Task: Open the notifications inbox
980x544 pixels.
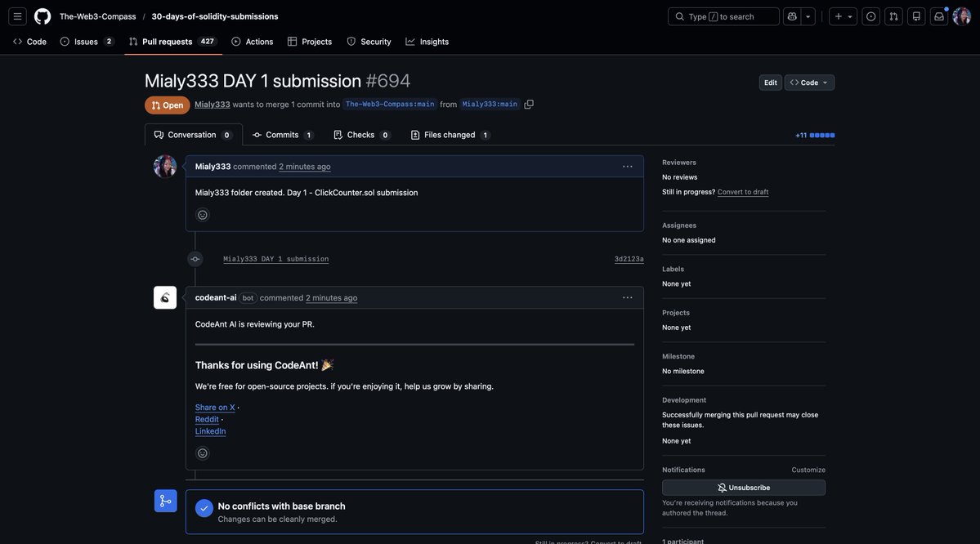Action: 939,16
